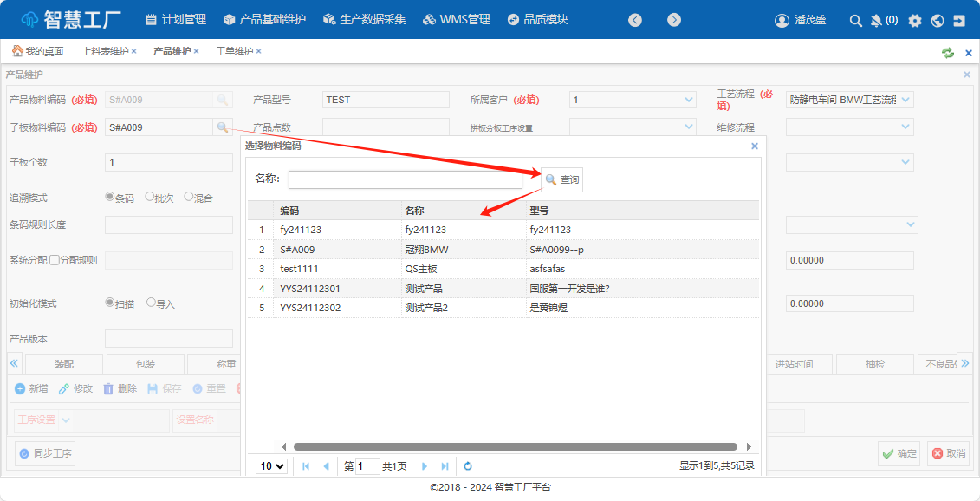Switch to the 工单维护 tab
The height and width of the screenshot is (501, 980).
[234, 51]
